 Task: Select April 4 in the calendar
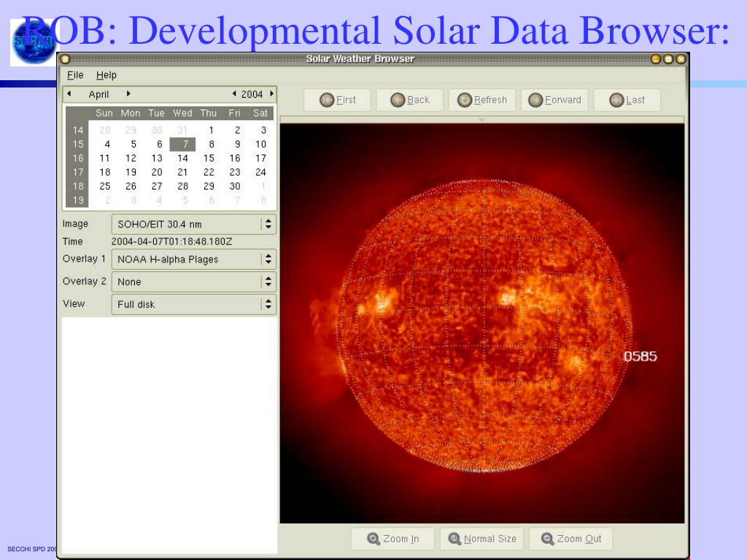click(107, 144)
